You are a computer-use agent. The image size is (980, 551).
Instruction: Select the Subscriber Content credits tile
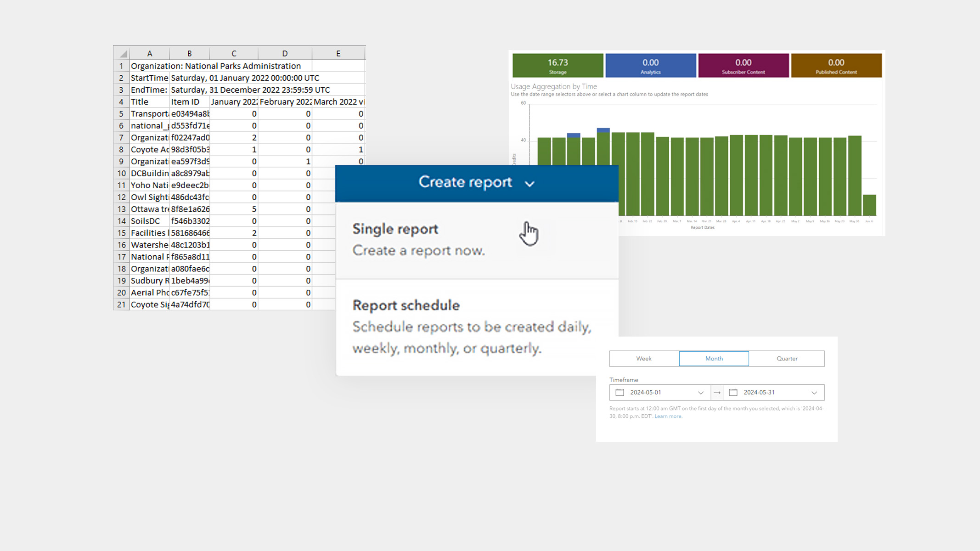pos(743,65)
